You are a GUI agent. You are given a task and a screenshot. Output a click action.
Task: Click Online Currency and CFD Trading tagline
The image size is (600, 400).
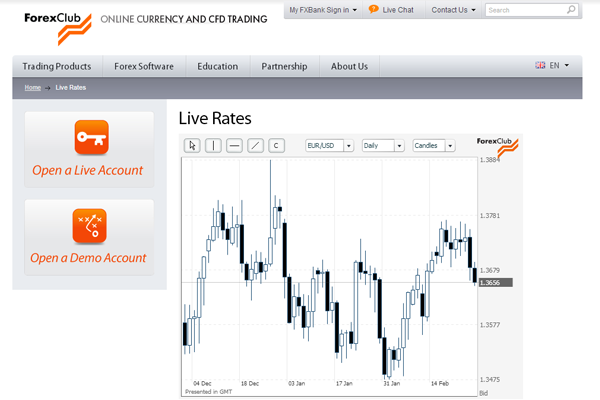pos(184,19)
